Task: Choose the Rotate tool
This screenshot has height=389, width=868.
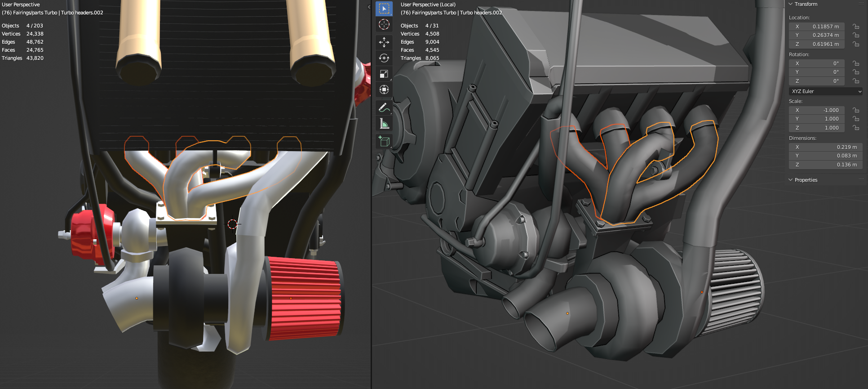Action: (384, 58)
